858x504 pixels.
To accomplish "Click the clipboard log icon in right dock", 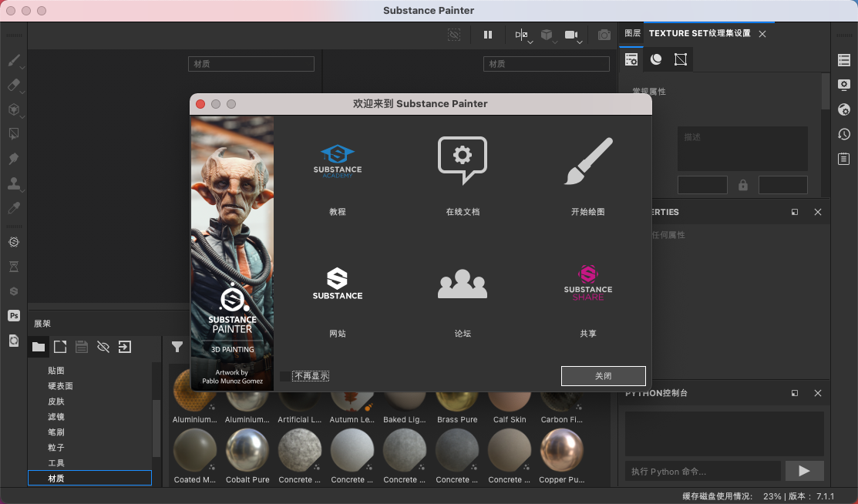I will tap(844, 159).
